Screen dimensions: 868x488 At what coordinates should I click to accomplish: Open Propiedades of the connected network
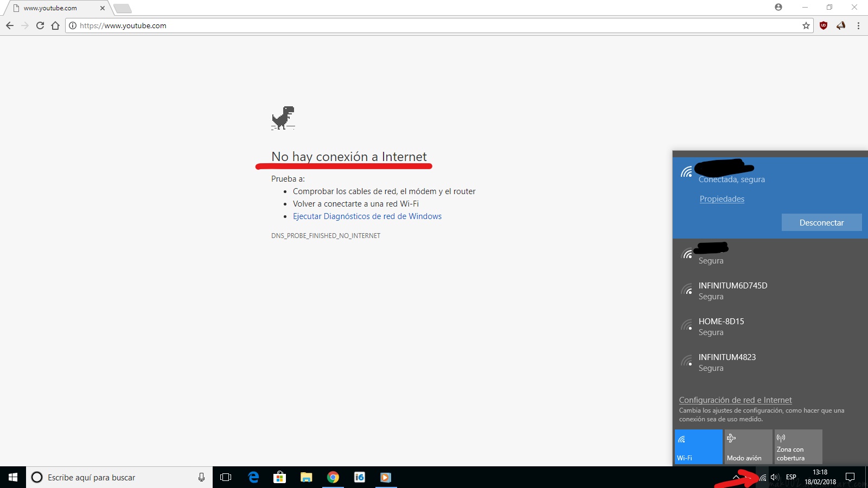click(722, 199)
